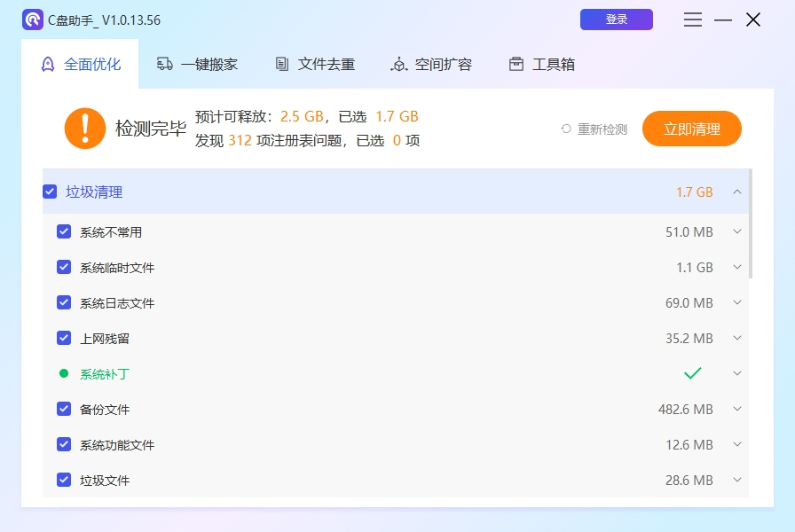Expand the 系统不常用 row chevron

tap(737, 231)
